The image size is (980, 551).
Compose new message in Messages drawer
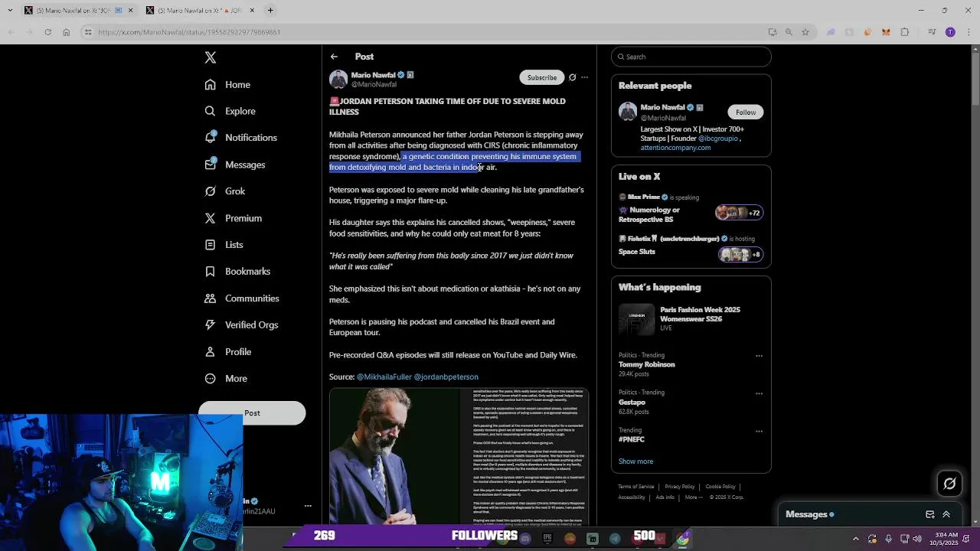(x=929, y=515)
